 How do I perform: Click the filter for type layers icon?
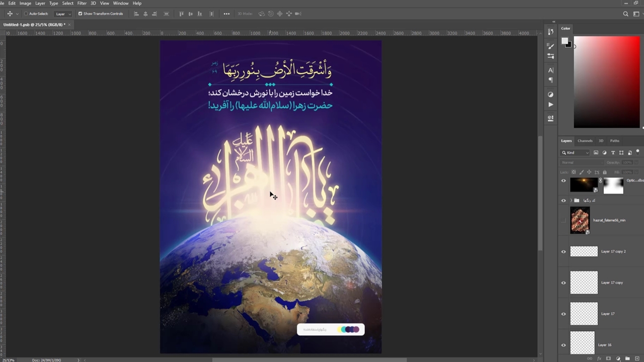(613, 153)
